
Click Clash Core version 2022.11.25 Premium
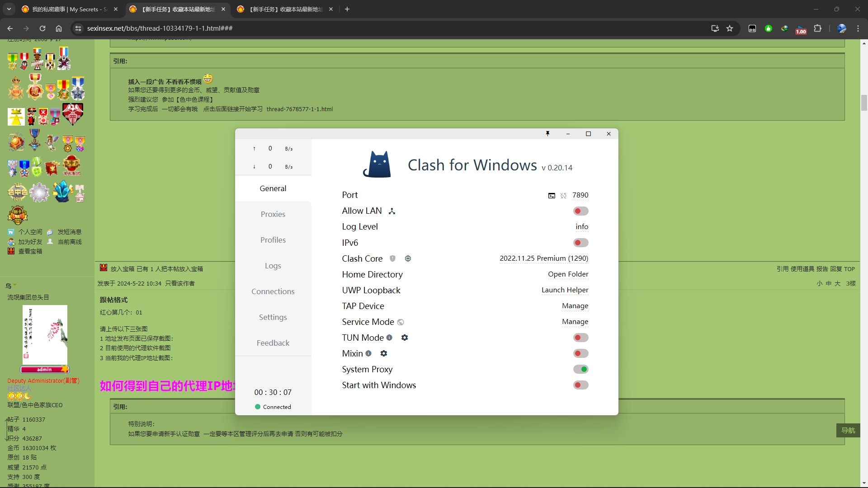click(x=544, y=258)
